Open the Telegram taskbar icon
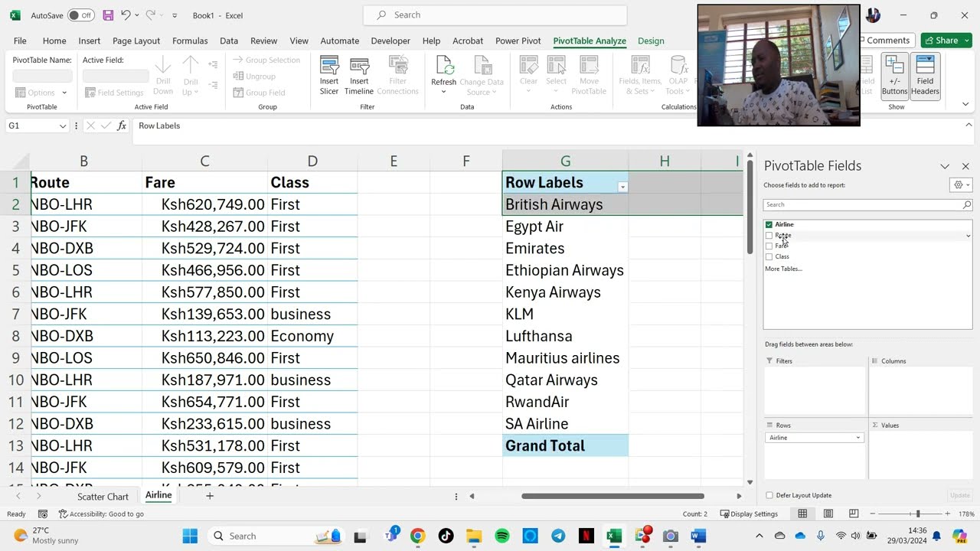Image resolution: width=980 pixels, height=551 pixels. click(558, 536)
